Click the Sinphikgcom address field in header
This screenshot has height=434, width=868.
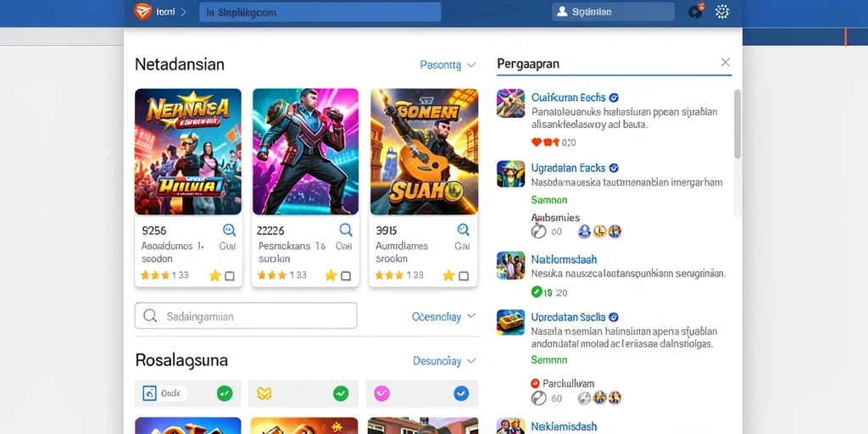(320, 12)
